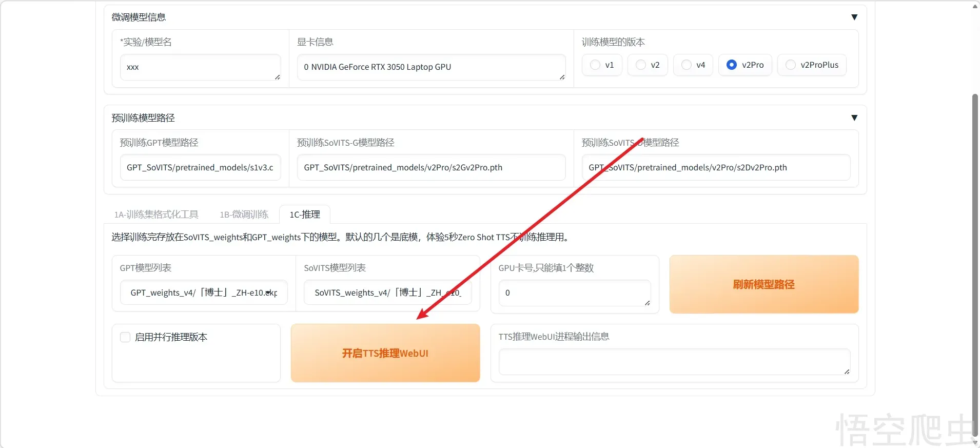Image resolution: width=980 pixels, height=448 pixels.
Task: Switch to 1A-训练集格式化工具 tab
Action: (156, 215)
